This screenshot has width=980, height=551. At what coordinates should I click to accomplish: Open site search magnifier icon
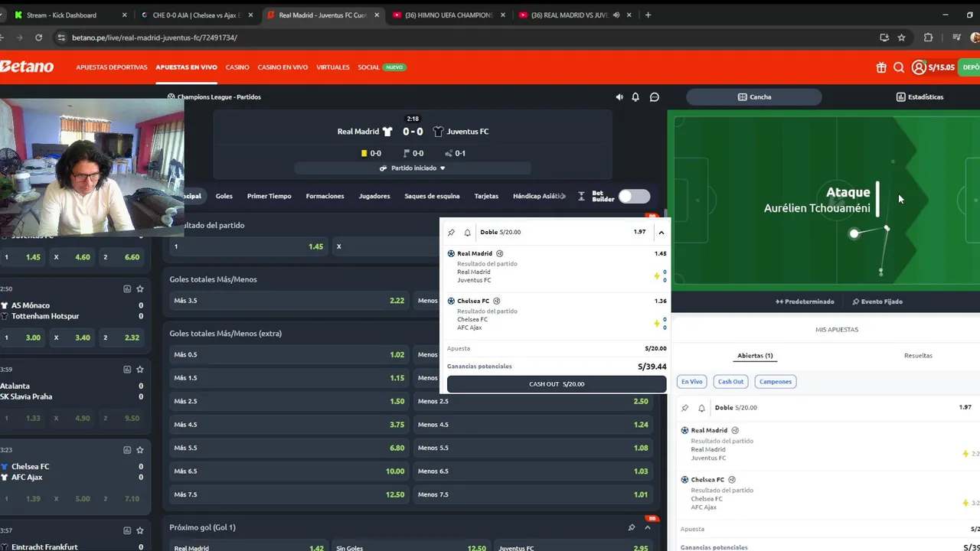(899, 67)
